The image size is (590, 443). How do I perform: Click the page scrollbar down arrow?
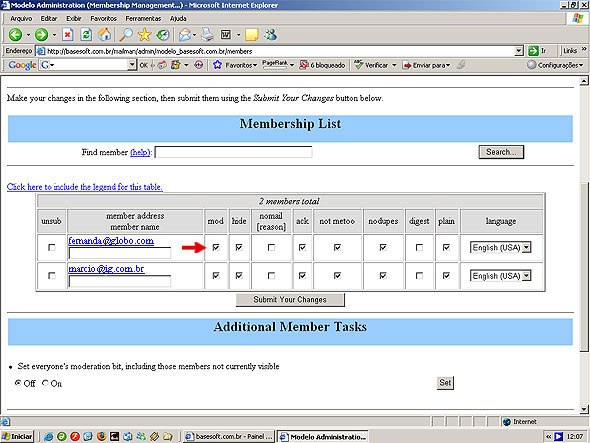[584, 409]
